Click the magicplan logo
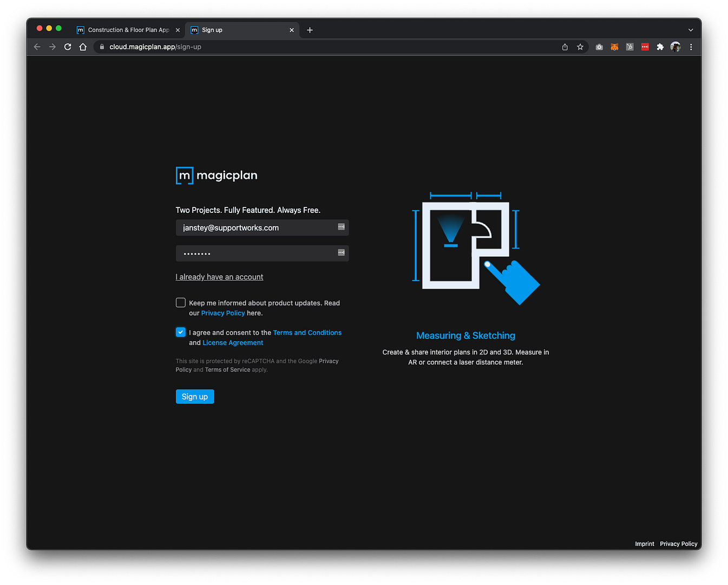 [217, 175]
